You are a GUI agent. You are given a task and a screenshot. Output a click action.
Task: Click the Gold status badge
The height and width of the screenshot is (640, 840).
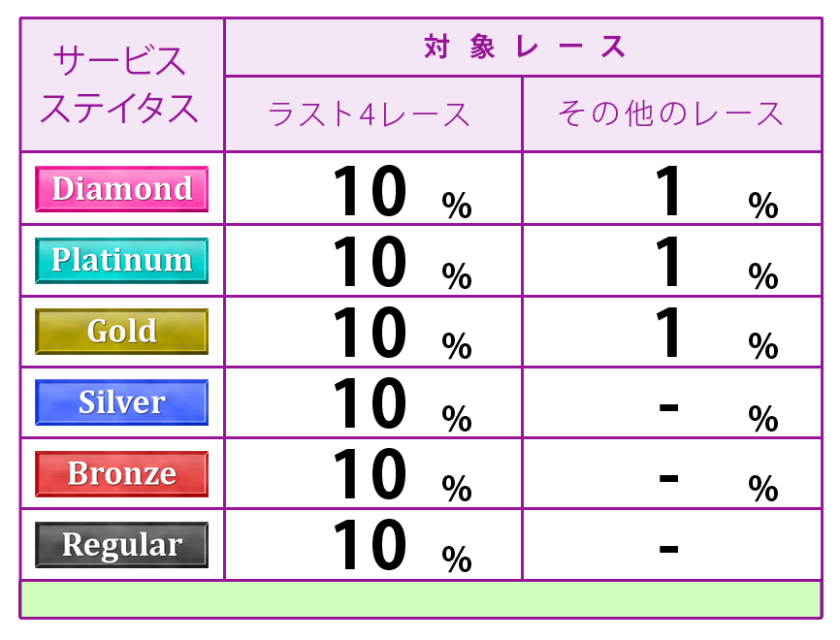121,332
